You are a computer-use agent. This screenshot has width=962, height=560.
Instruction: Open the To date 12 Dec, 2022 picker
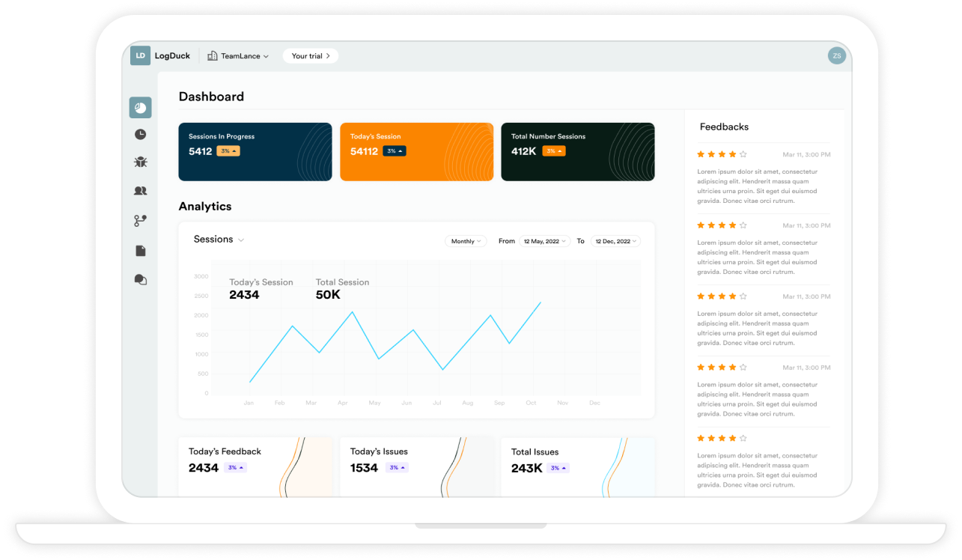(616, 241)
